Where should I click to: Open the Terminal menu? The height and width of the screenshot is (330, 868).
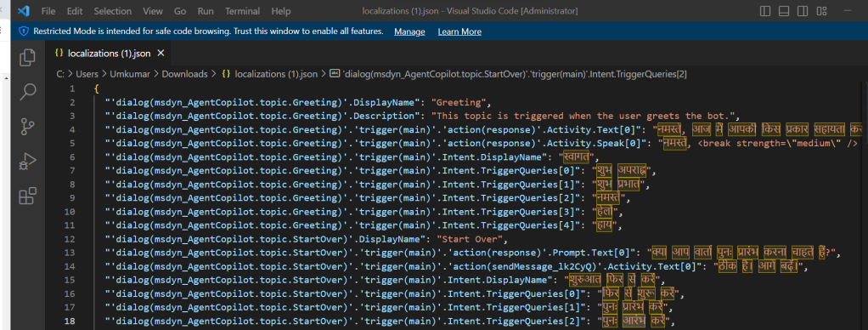tap(243, 11)
